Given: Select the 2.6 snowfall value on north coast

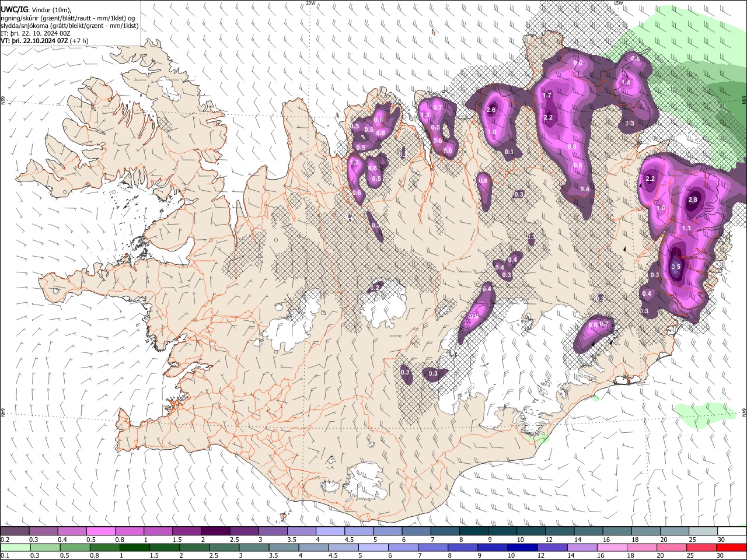Looking at the screenshot, I should click(491, 110).
